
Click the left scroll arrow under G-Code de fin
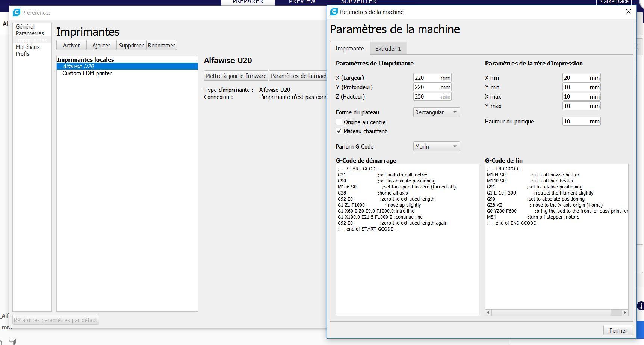coord(488,312)
